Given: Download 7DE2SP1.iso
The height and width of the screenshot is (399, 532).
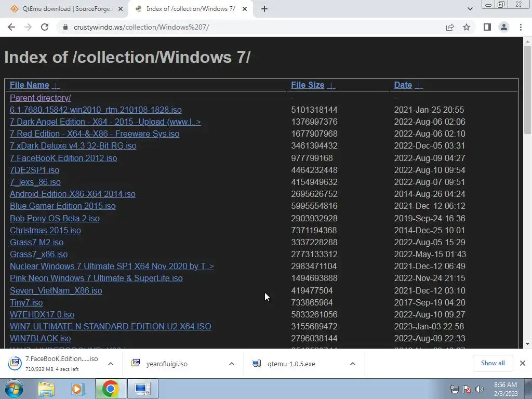Looking at the screenshot, I should 35,170.
